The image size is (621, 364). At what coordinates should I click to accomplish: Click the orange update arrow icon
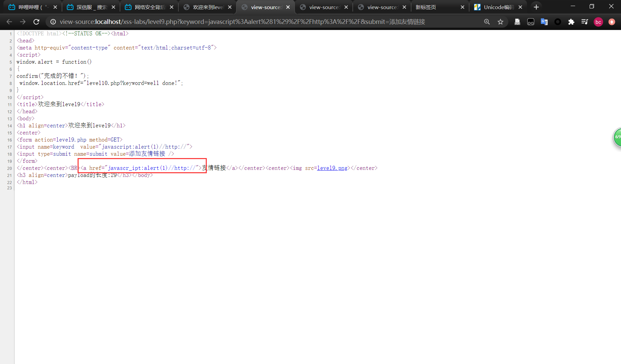[612, 22]
